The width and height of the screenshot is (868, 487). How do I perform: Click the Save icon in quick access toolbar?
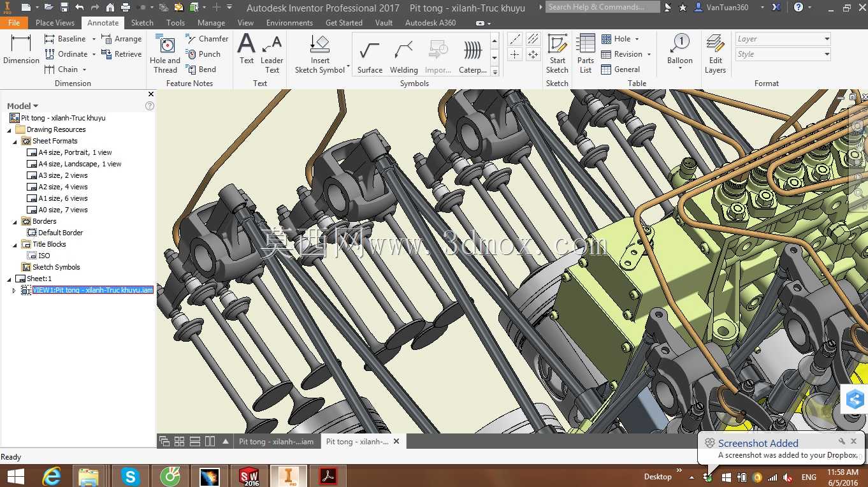[64, 8]
